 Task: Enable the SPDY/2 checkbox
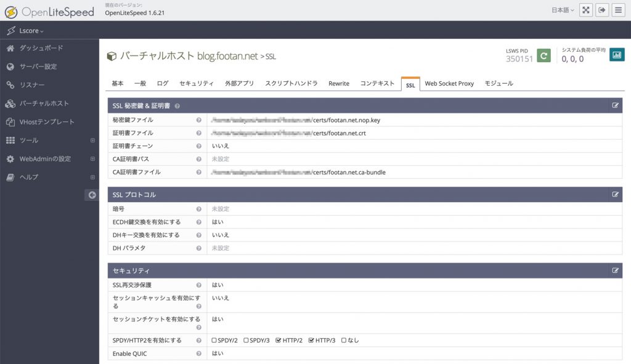click(x=214, y=340)
